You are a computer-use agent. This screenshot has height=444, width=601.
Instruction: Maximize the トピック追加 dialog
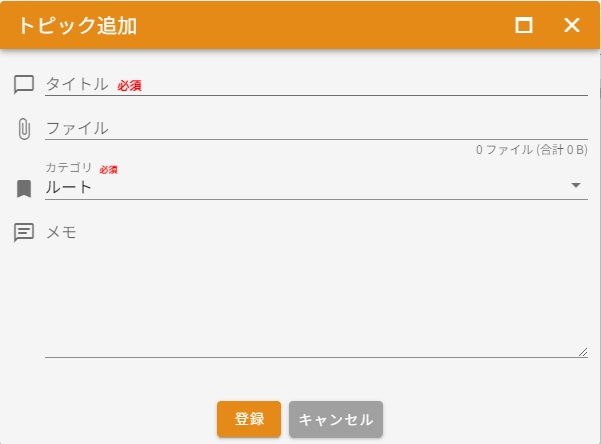(524, 25)
